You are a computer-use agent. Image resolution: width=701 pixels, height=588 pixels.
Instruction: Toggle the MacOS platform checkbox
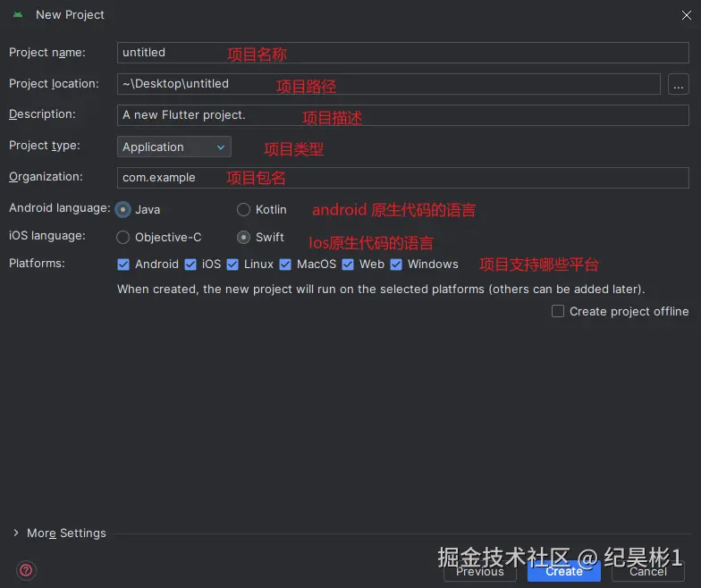pos(285,265)
